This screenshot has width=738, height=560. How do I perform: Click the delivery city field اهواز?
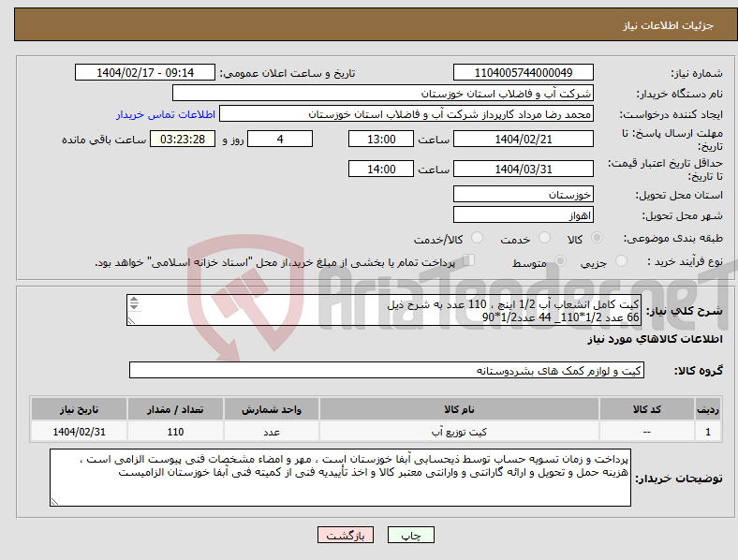(523, 215)
